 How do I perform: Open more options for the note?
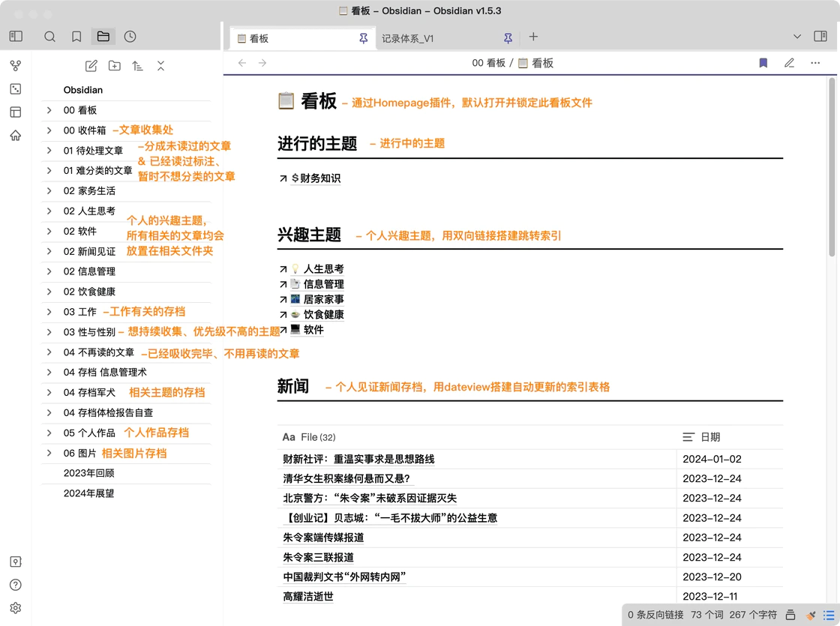[x=815, y=63]
